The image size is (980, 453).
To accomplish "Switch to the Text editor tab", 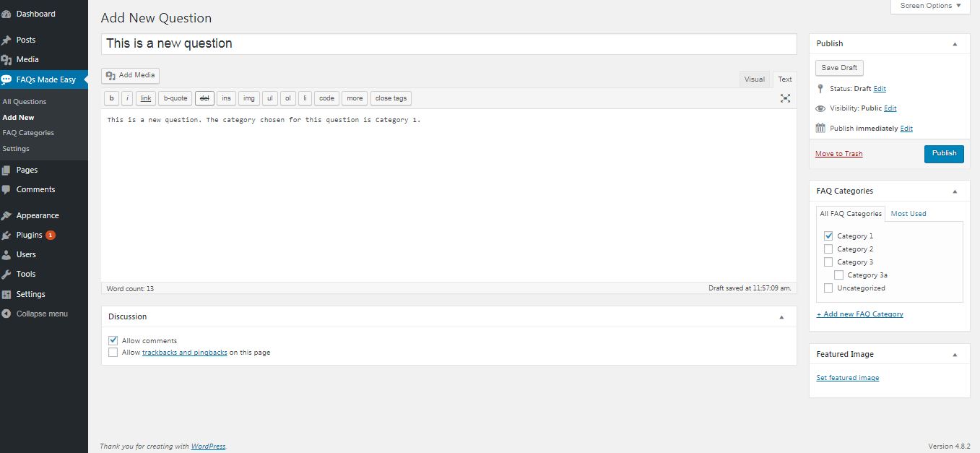I will coord(784,79).
